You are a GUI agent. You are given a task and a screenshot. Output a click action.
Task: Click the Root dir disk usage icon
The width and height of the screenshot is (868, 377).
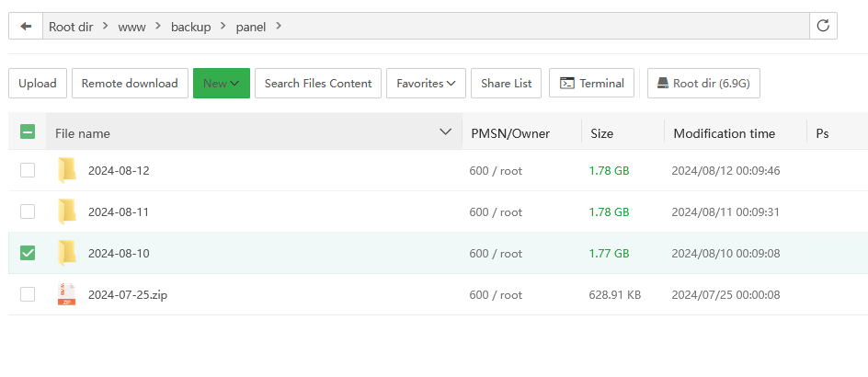pos(662,83)
